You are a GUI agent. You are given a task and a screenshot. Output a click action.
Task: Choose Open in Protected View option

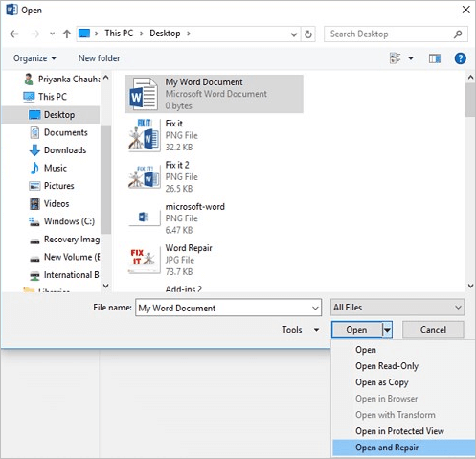[403, 431]
